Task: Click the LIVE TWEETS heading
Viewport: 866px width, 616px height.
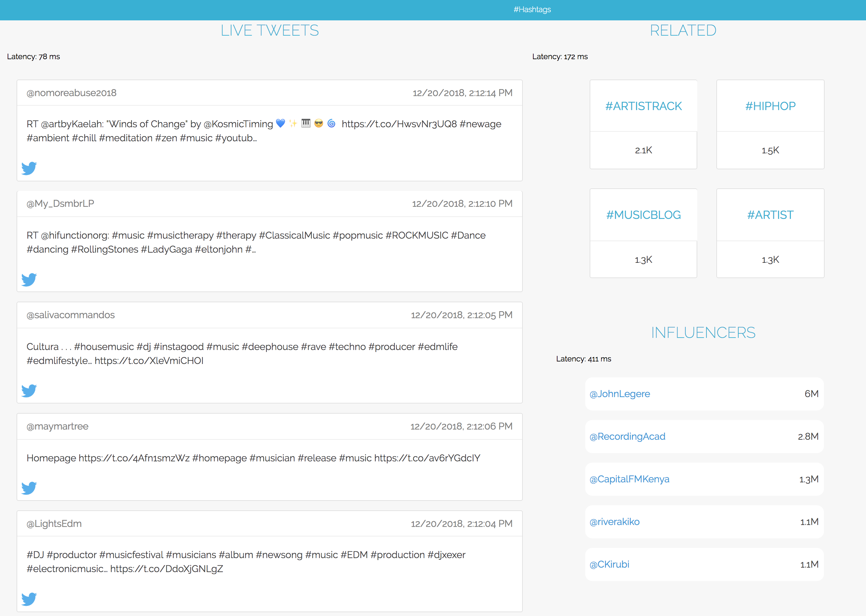Action: (x=270, y=30)
